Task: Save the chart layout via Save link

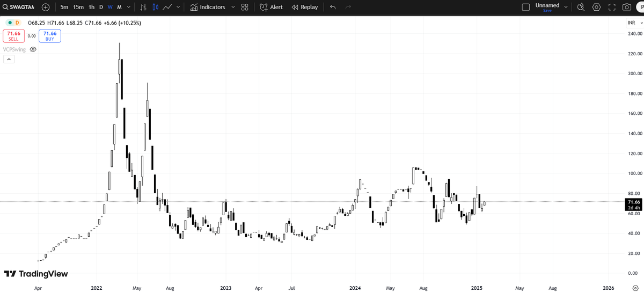Action: (x=547, y=11)
